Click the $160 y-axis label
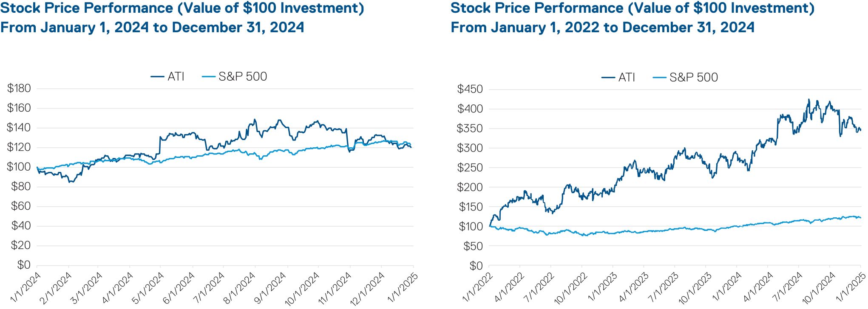 pos(19,108)
